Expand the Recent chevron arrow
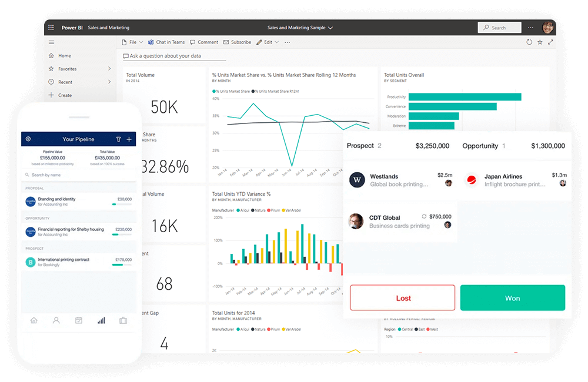The width and height of the screenshot is (588, 382). click(109, 82)
